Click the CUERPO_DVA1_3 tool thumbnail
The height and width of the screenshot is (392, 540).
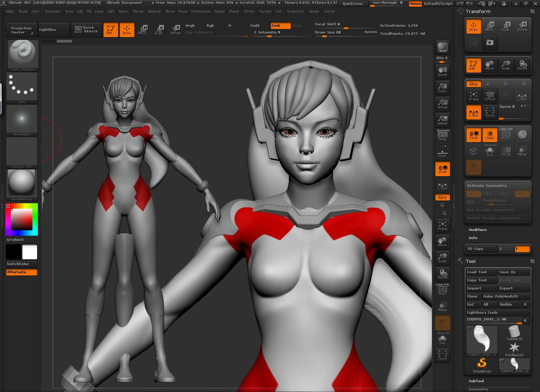tap(482, 340)
